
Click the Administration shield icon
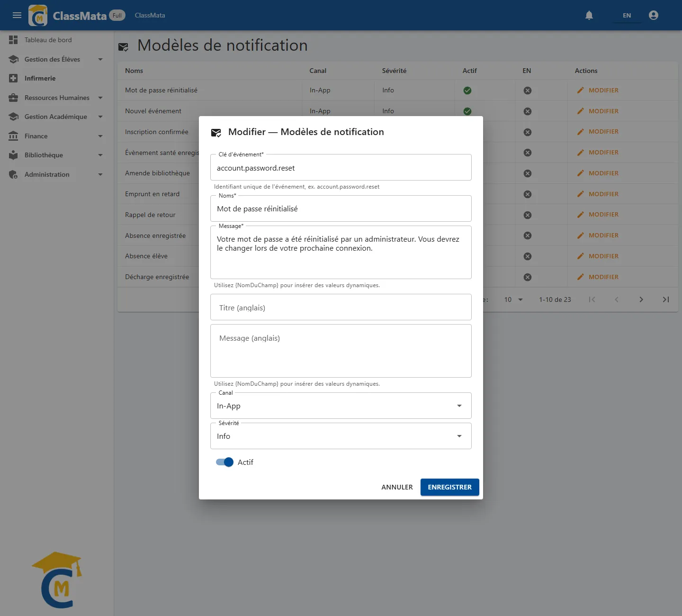pyautogui.click(x=13, y=174)
